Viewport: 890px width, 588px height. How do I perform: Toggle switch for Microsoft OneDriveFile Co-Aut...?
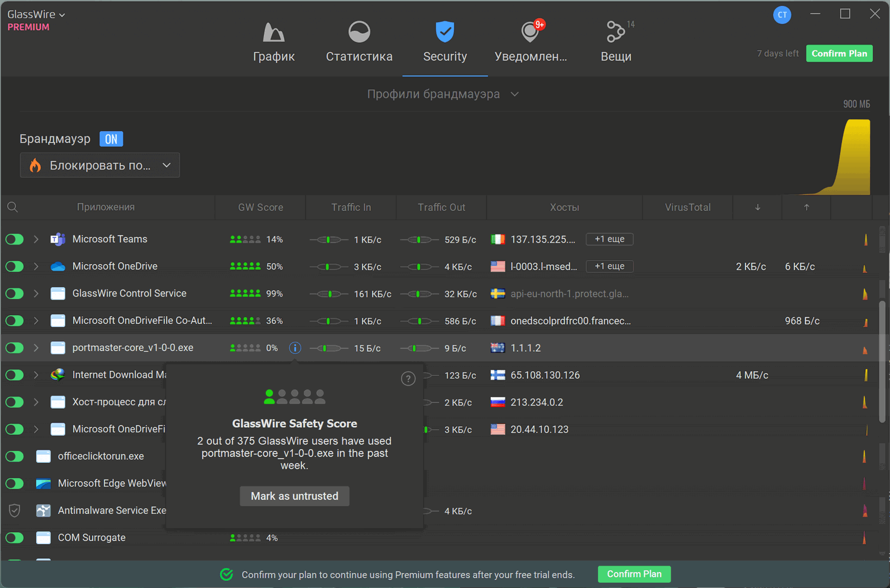tap(15, 321)
